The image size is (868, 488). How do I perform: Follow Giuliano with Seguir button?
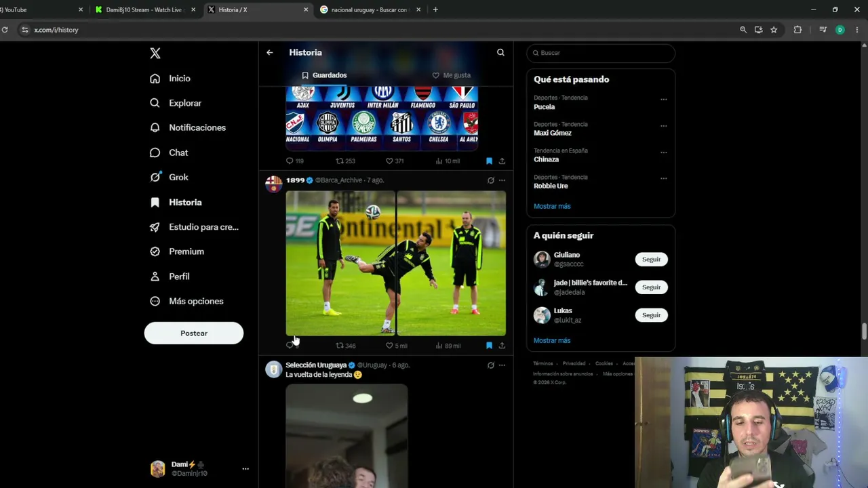click(x=651, y=260)
